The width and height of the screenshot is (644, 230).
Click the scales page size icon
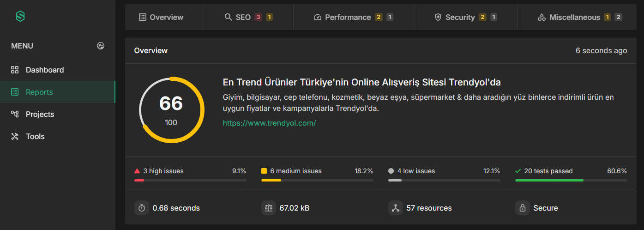[269, 208]
